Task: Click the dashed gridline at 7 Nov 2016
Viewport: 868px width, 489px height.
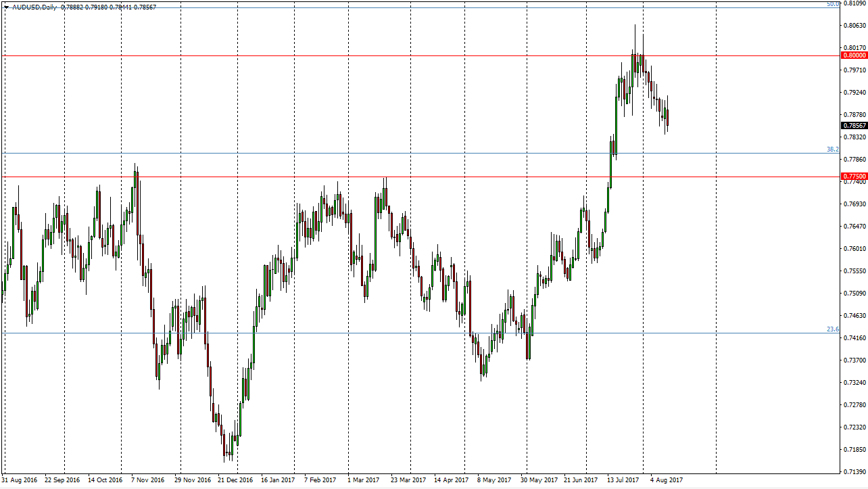Action: 145,271
